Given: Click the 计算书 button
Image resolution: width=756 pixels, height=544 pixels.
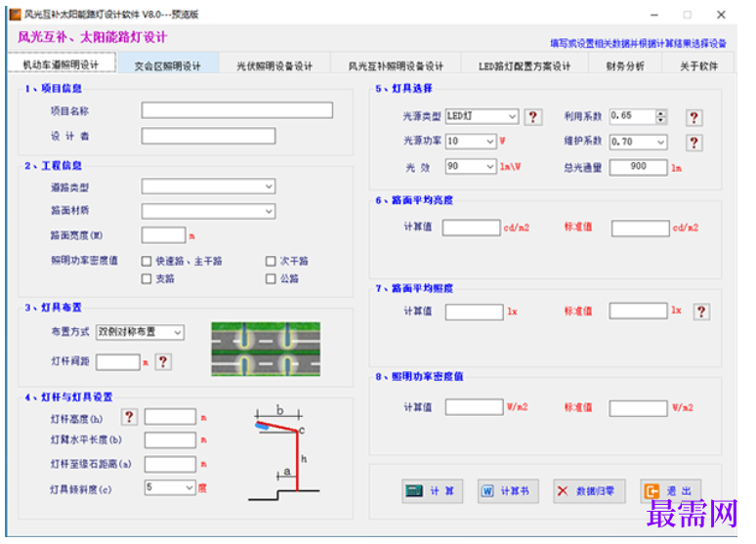Looking at the screenshot, I should click(x=508, y=491).
